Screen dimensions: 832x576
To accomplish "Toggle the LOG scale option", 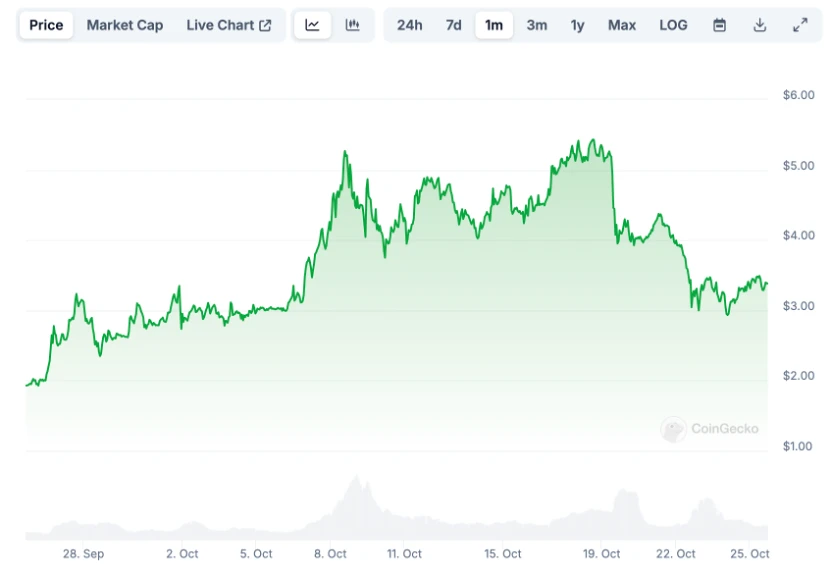I will pos(673,25).
